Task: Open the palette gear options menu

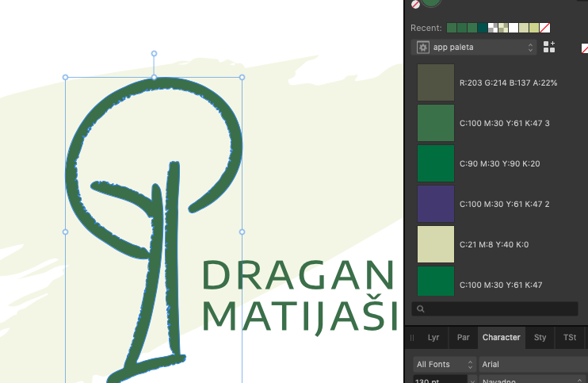Action: point(422,48)
